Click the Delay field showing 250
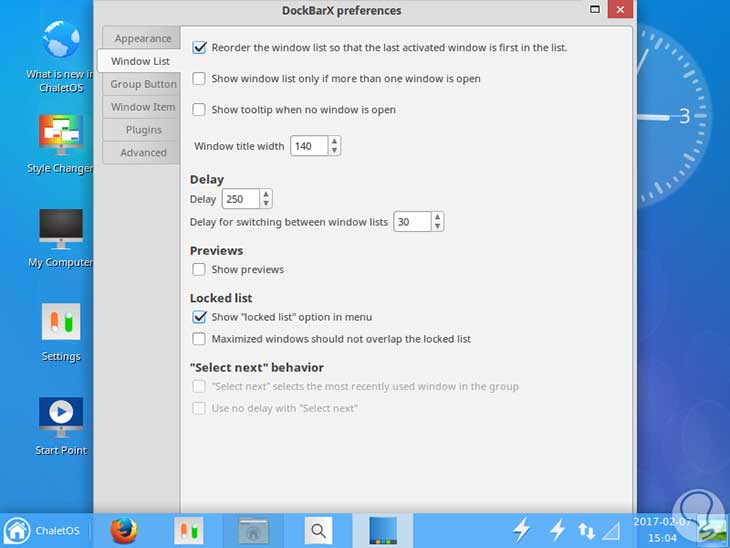This screenshot has height=548, width=730. (x=241, y=199)
